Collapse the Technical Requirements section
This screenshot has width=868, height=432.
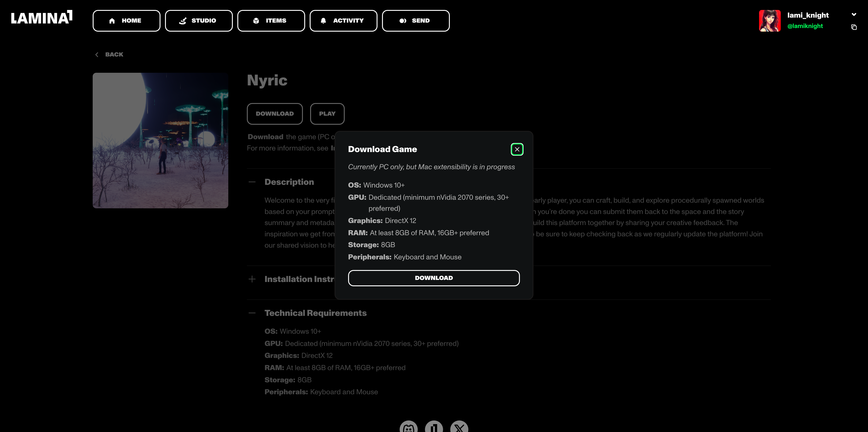[252, 313]
